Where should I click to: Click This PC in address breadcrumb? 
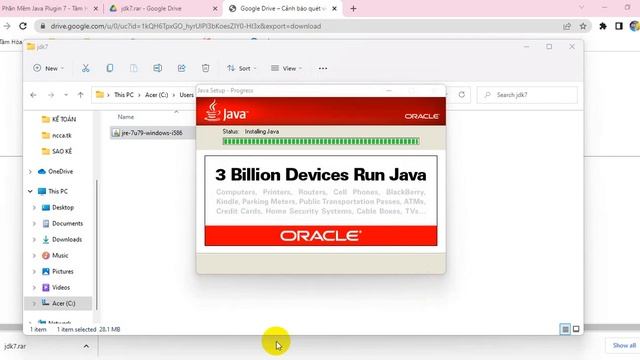coord(124,95)
